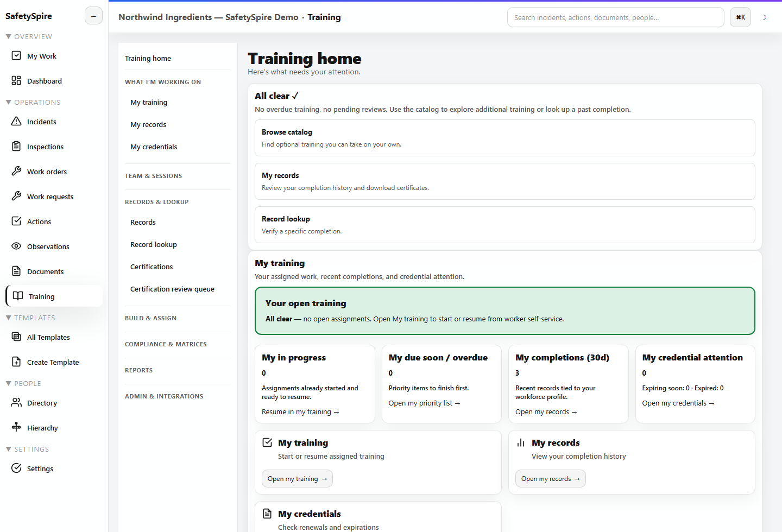
Task: Click the Training book icon
Action: coord(18,296)
